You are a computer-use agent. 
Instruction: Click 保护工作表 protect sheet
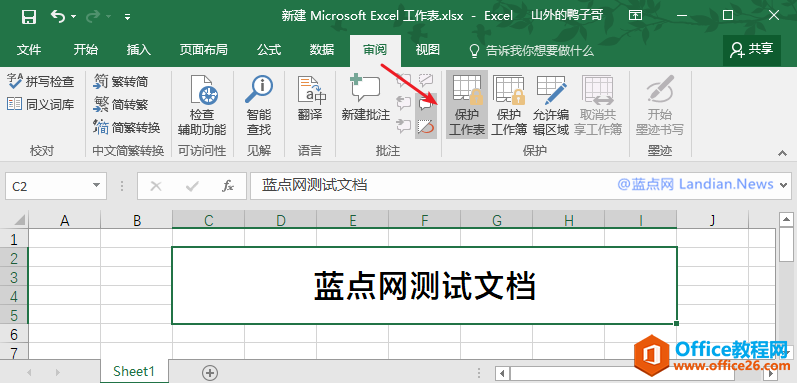coord(467,105)
